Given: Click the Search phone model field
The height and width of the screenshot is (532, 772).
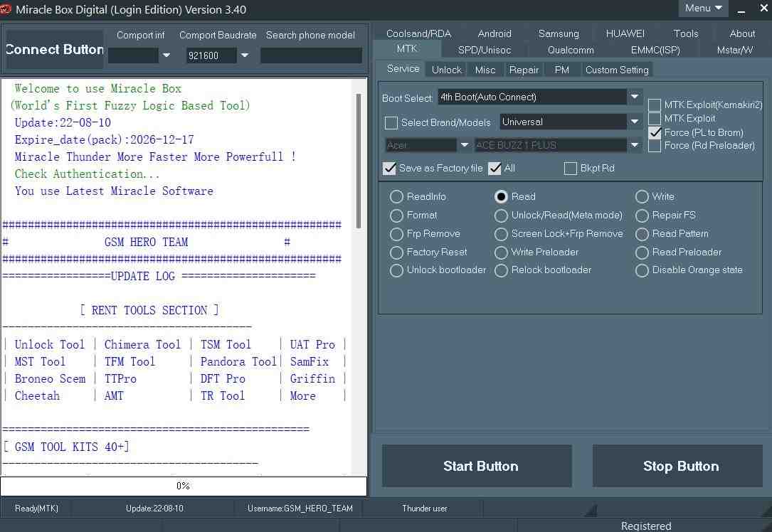Looking at the screenshot, I should 311,55.
